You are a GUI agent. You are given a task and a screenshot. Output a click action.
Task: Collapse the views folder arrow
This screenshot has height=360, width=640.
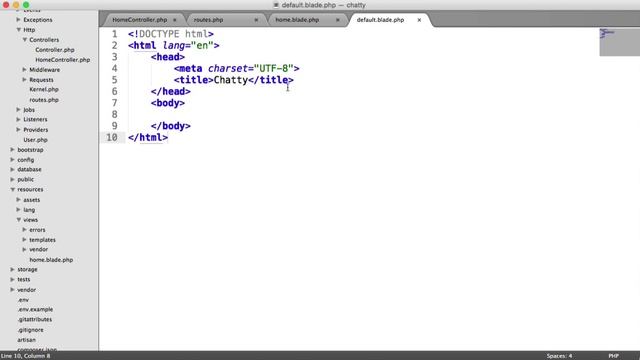[x=18, y=220]
